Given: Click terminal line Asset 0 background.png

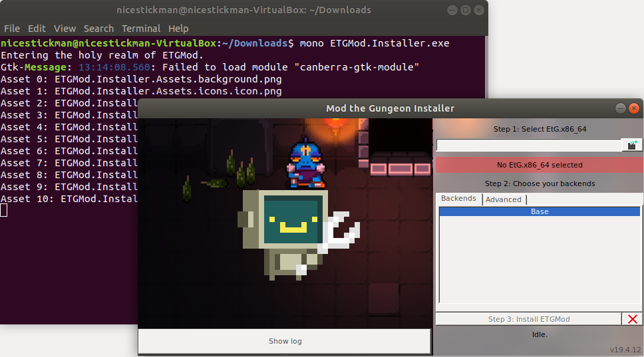Looking at the screenshot, I should (141, 79).
